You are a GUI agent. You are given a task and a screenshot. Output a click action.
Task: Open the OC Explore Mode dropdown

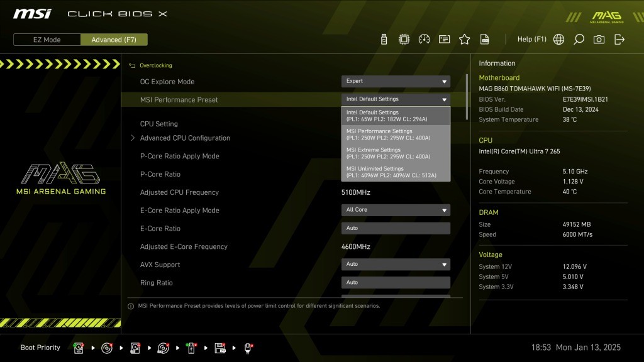pyautogui.click(x=396, y=81)
